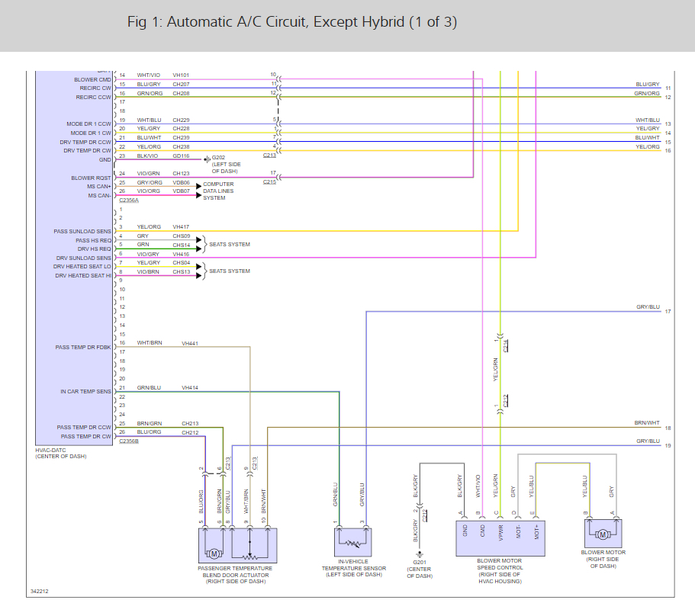Image resolution: width=695 pixels, height=616 pixels.
Task: Click the 'RECIRC CW' pin label
Action: pyautogui.click(x=95, y=88)
